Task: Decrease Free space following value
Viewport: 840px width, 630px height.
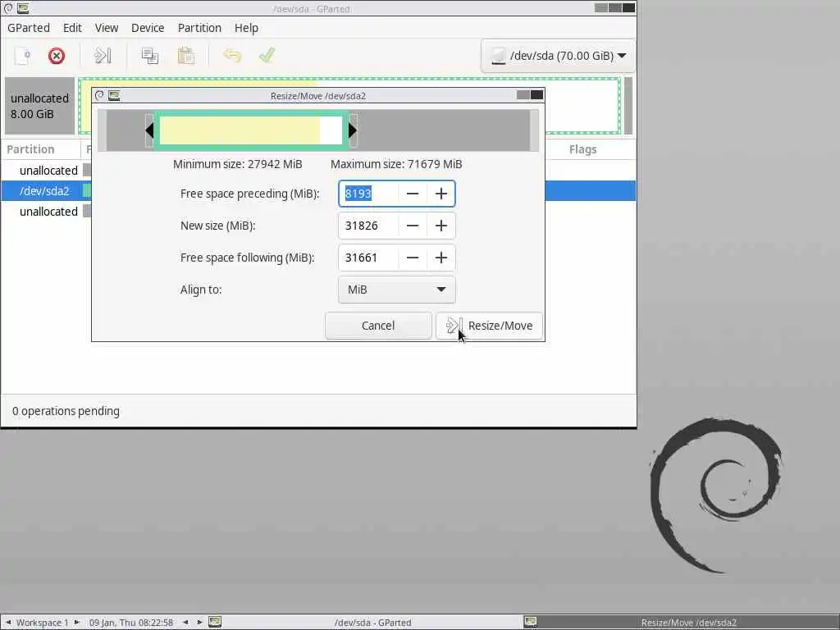Action: (413, 258)
